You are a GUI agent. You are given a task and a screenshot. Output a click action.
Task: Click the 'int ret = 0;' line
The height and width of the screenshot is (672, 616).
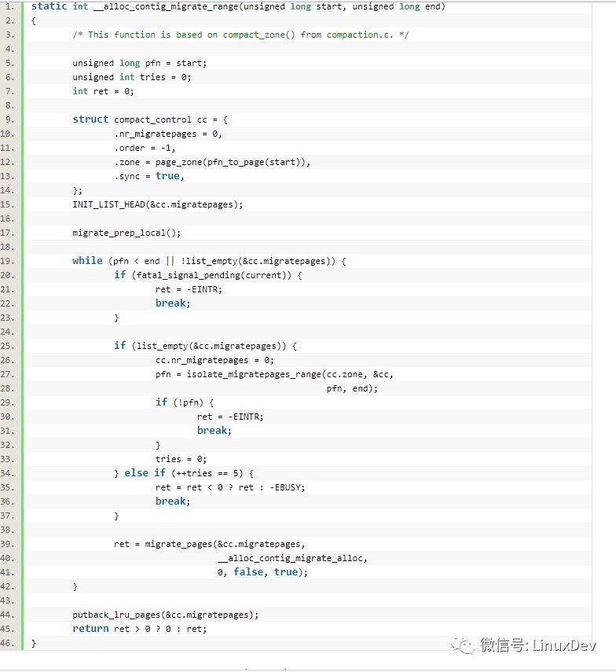pyautogui.click(x=103, y=91)
